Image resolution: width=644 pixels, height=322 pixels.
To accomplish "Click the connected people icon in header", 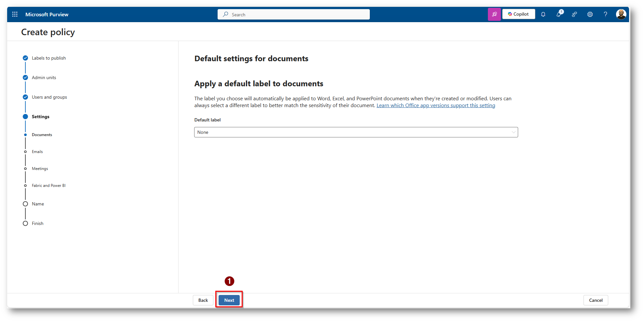I will point(574,14).
